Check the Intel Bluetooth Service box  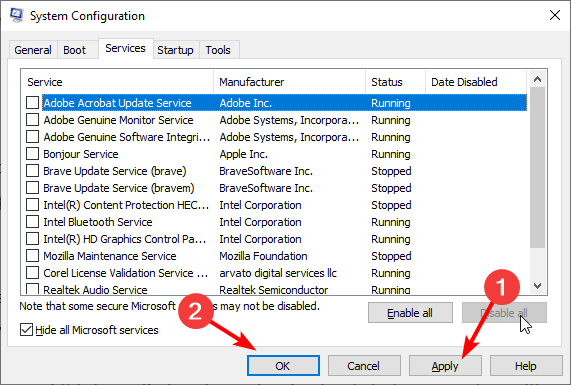pyautogui.click(x=32, y=222)
